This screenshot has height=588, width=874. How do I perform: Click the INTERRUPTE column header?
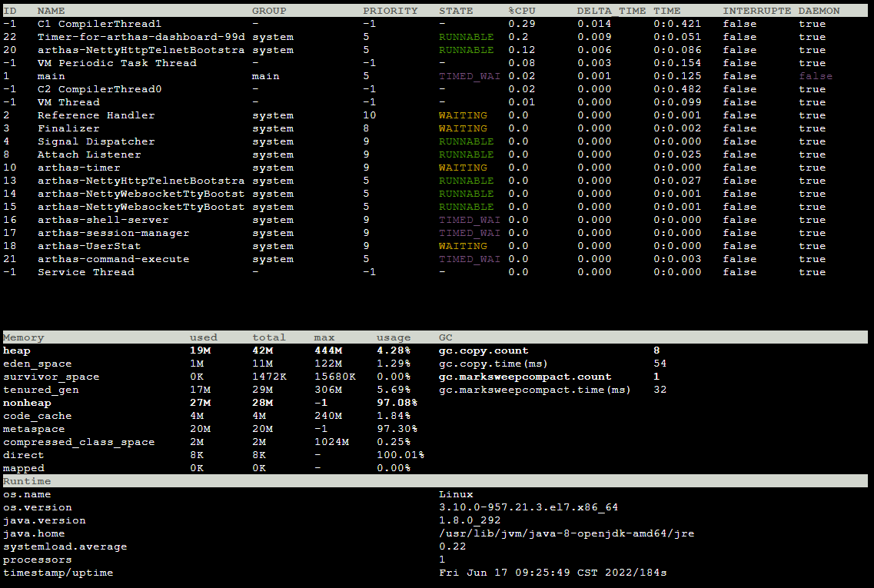click(757, 11)
